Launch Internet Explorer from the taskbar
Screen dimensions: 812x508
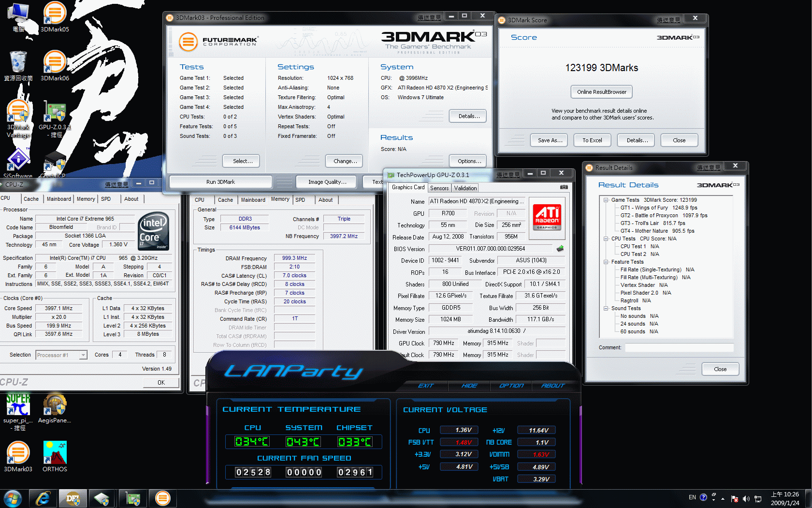(x=43, y=498)
